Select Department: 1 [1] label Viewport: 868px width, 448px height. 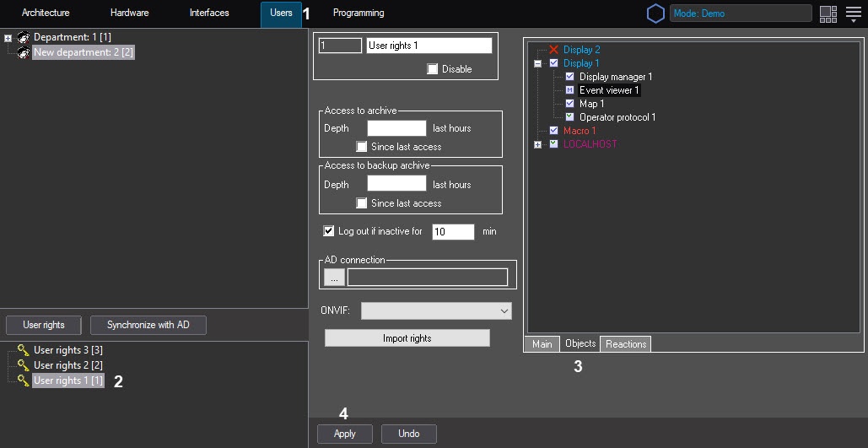73,37
